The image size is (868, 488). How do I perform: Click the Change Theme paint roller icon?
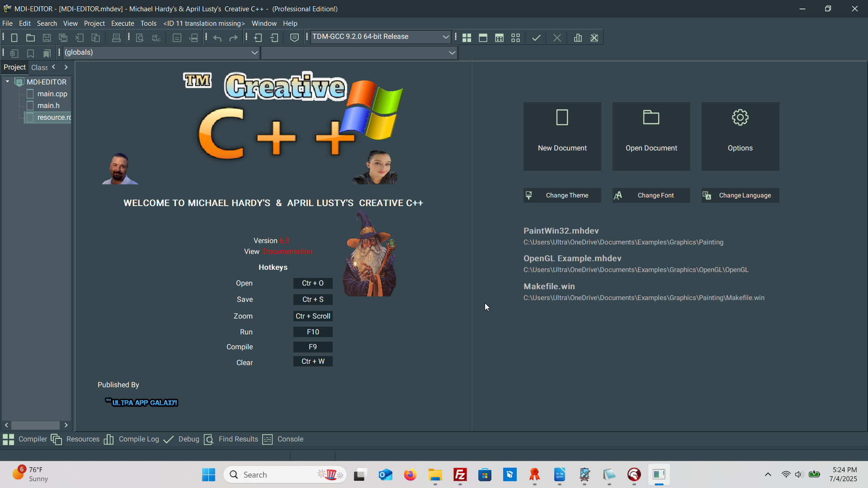coord(528,195)
